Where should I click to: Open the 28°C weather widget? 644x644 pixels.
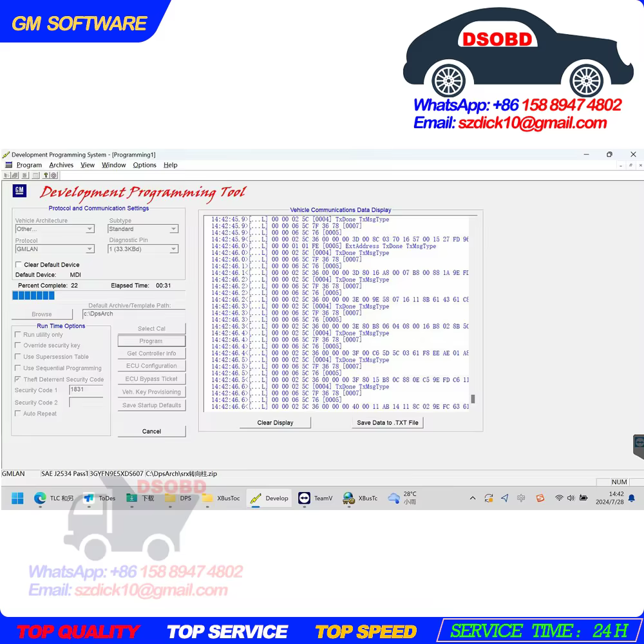(x=402, y=498)
